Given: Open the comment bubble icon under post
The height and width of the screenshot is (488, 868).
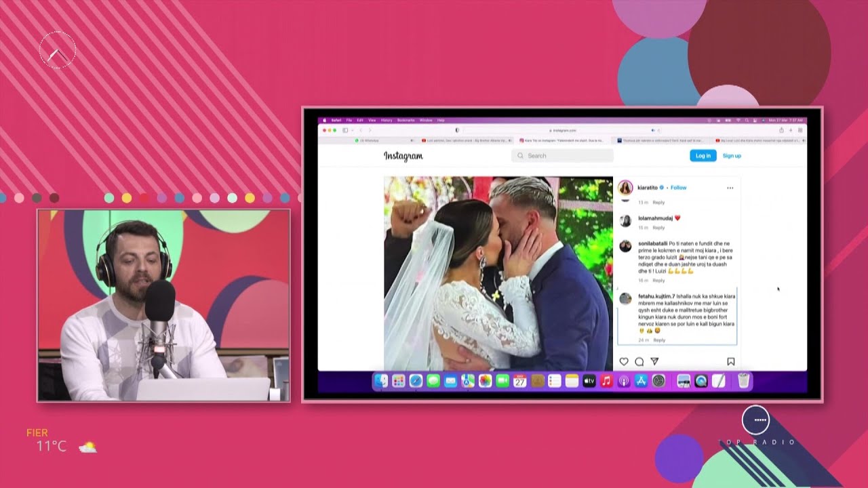Looking at the screenshot, I should (x=639, y=362).
